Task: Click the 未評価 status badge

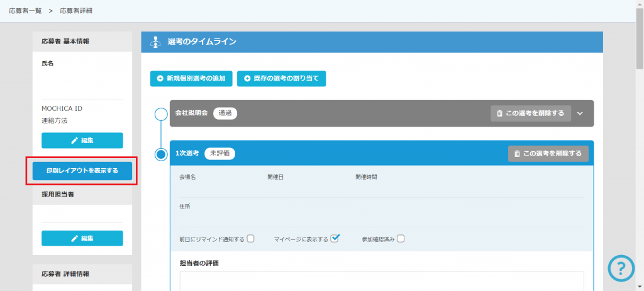Action: pos(220,153)
